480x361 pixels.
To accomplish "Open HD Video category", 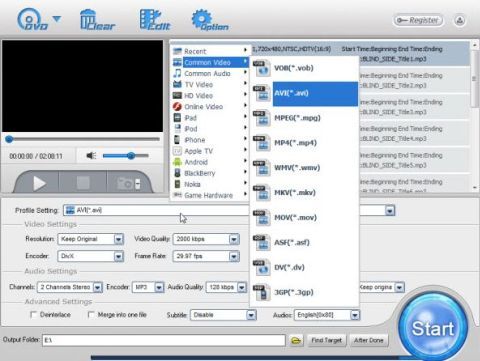I will coord(210,95).
